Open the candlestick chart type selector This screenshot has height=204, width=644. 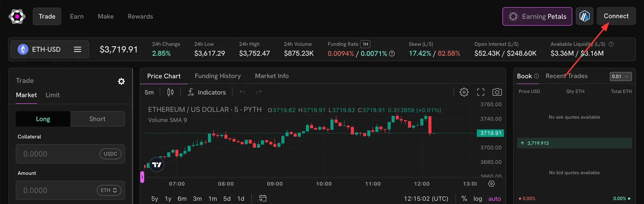pyautogui.click(x=170, y=92)
